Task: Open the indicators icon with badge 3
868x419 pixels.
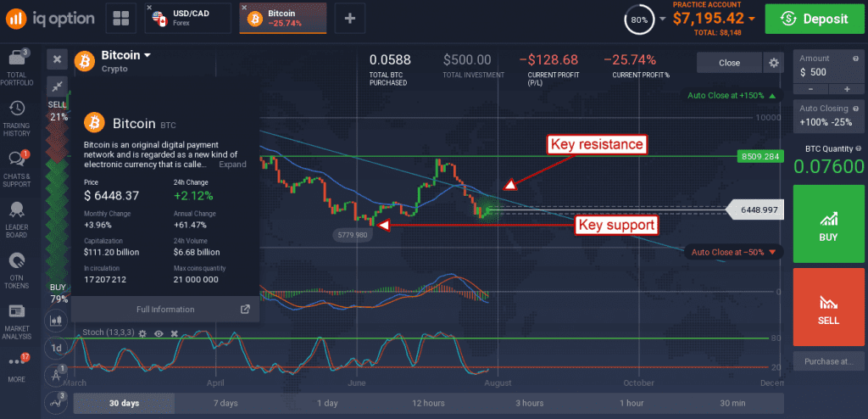Action: click(x=56, y=402)
